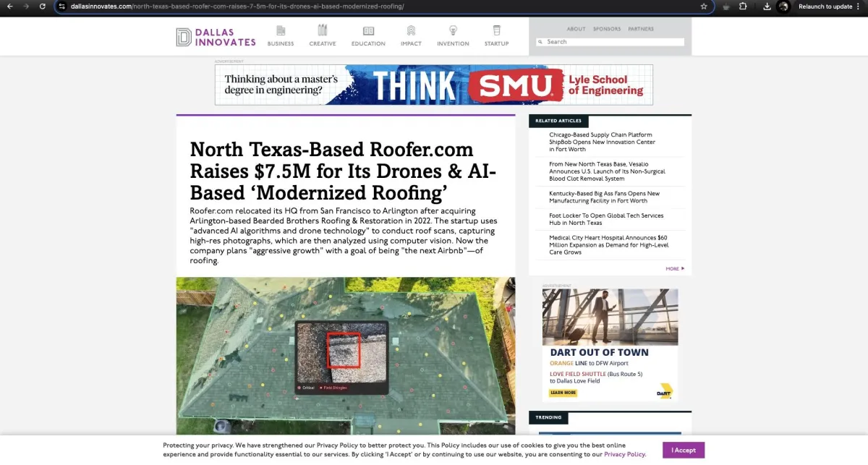Open the Partners link in header

(x=641, y=29)
